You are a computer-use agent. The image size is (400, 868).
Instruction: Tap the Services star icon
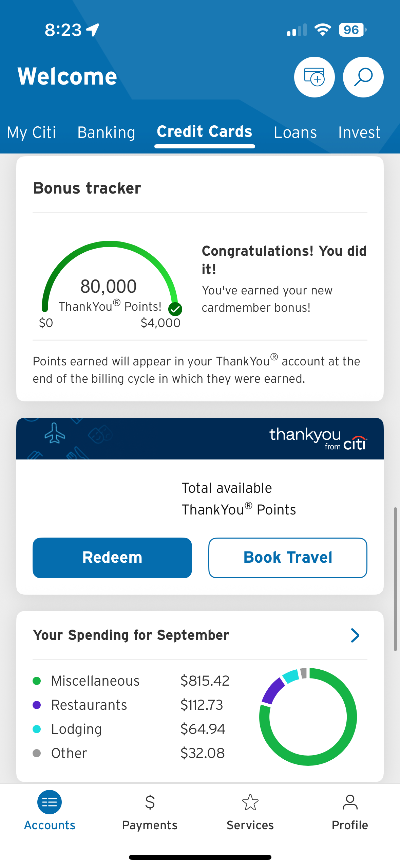[x=250, y=802]
